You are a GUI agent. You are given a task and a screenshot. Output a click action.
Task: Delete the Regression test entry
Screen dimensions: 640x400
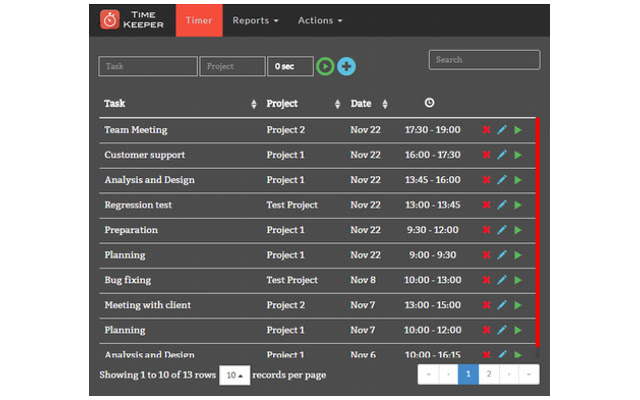coord(486,205)
